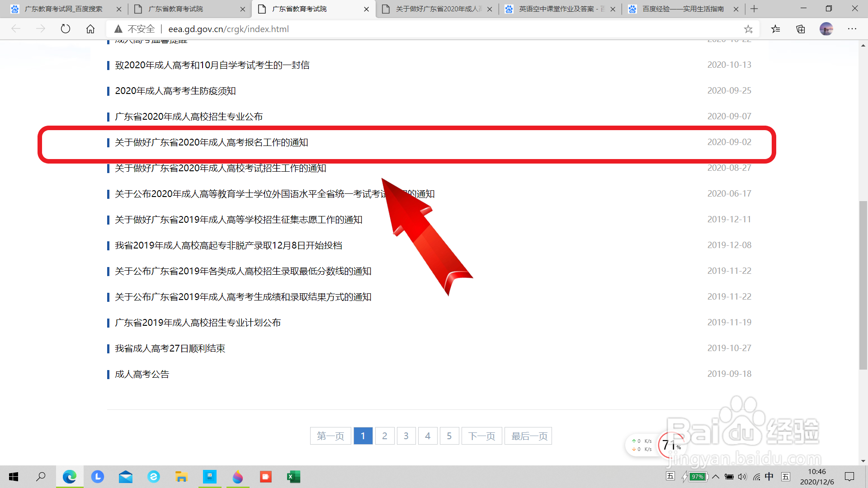Show hidden system tray icons chevron

pyautogui.click(x=716, y=477)
